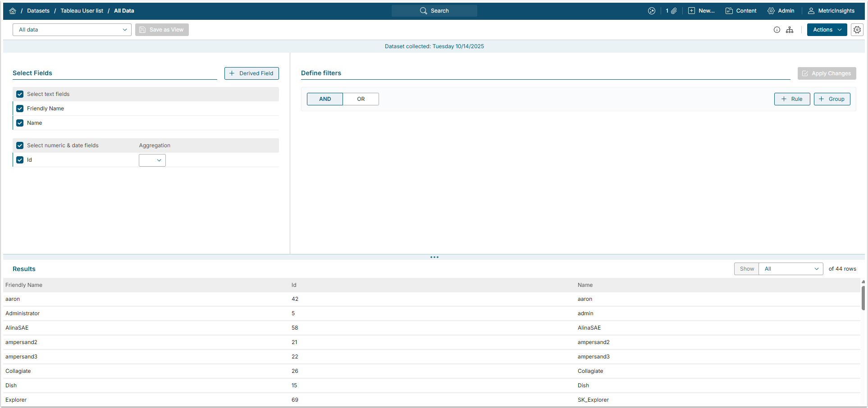Open the AI sparkle assistant icon
Screen dimensions: 868x408
click(x=652, y=11)
